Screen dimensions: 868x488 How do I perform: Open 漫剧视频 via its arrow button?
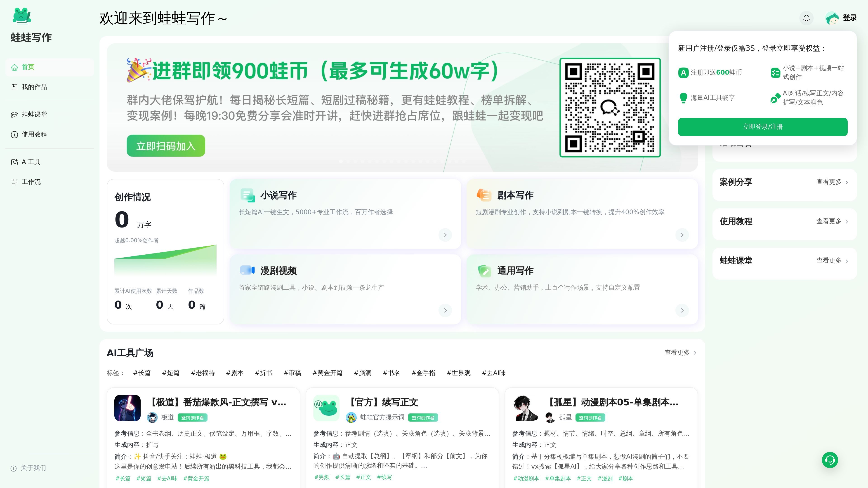[x=445, y=310]
